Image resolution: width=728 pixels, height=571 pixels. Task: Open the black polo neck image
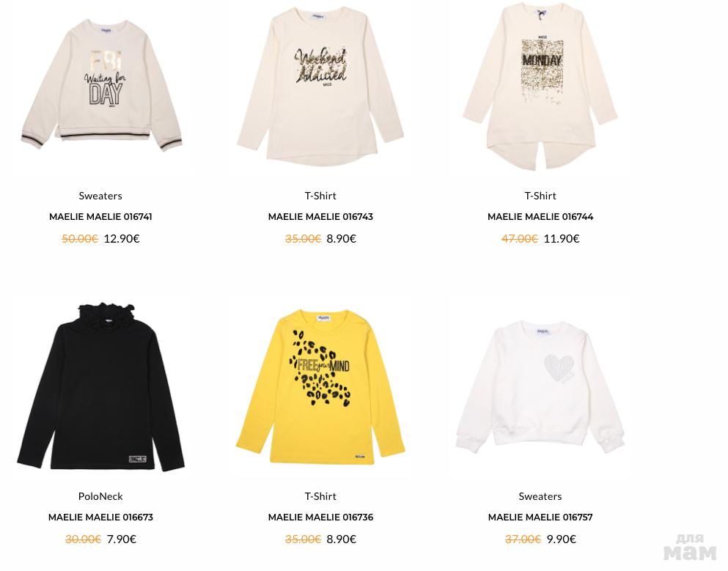tap(100, 386)
